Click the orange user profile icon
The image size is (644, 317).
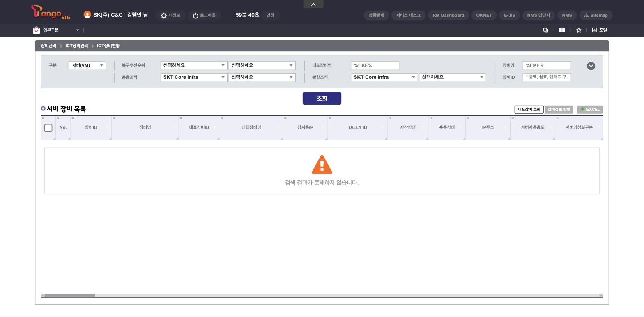click(87, 15)
